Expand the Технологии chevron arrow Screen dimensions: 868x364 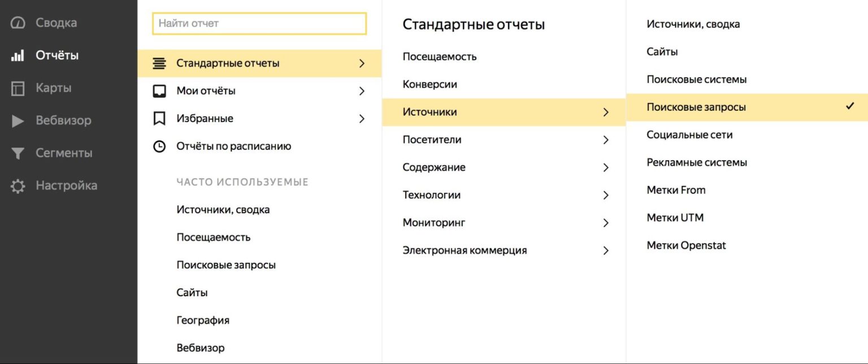606,195
